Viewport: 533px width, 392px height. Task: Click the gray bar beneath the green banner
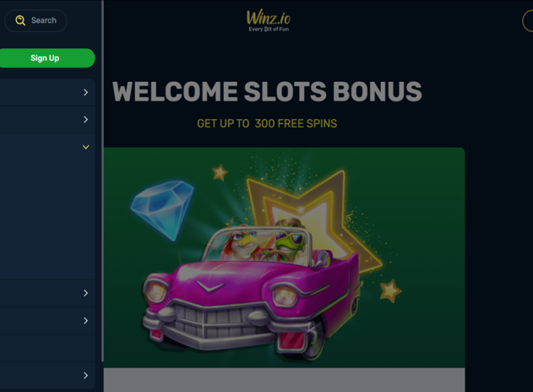point(284,380)
